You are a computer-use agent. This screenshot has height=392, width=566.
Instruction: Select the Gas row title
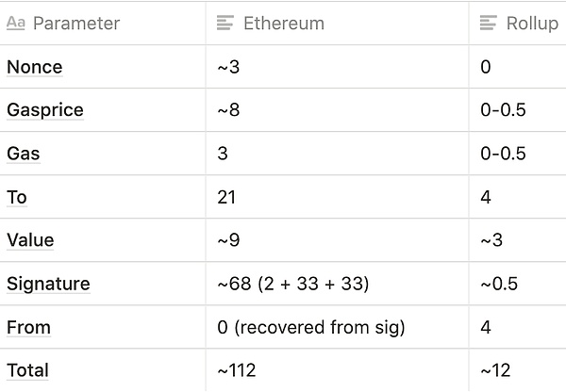click(24, 154)
